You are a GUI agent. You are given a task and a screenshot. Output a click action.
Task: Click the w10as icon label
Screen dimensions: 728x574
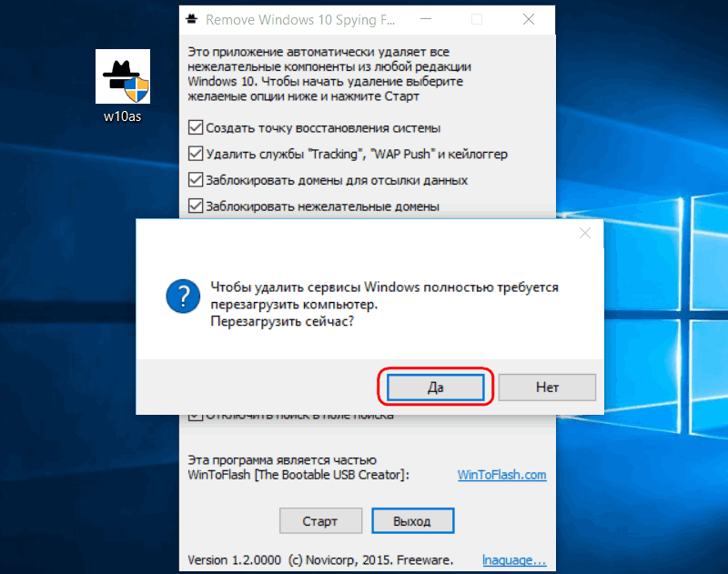coord(123,116)
